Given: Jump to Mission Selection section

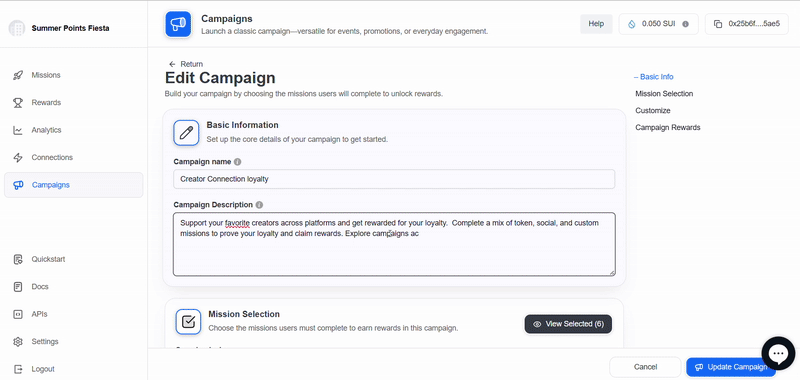Looking at the screenshot, I should [x=664, y=94].
